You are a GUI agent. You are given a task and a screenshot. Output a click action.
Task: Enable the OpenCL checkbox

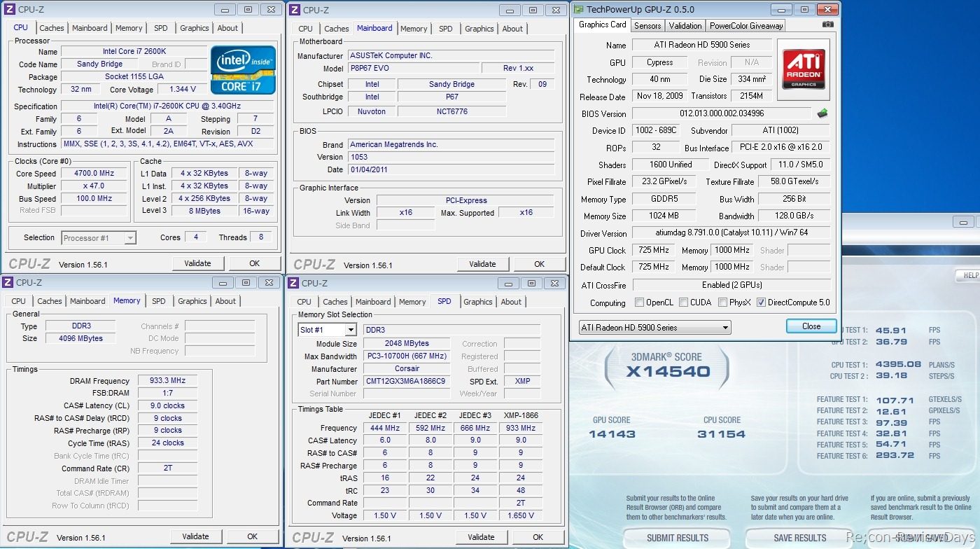pyautogui.click(x=639, y=303)
